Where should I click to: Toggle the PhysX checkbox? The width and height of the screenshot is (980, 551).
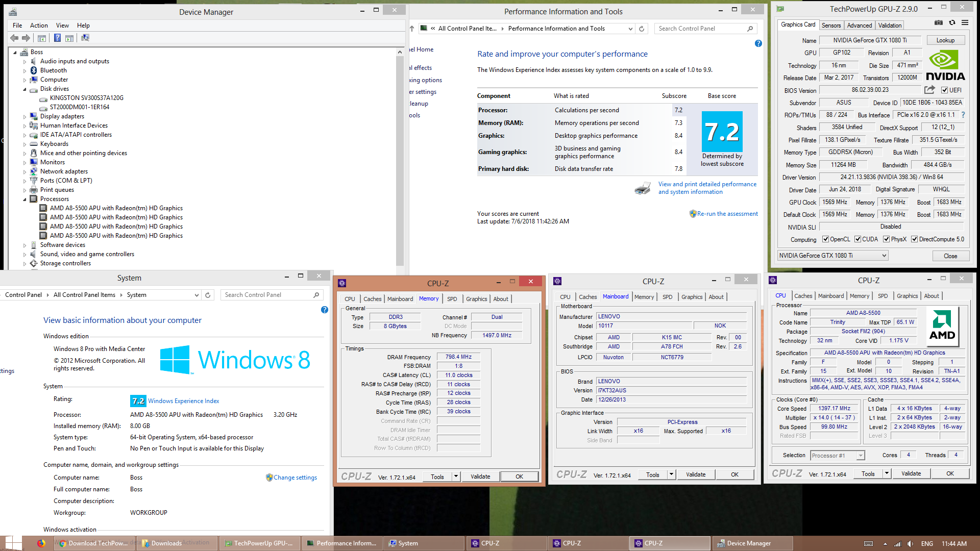tap(887, 239)
